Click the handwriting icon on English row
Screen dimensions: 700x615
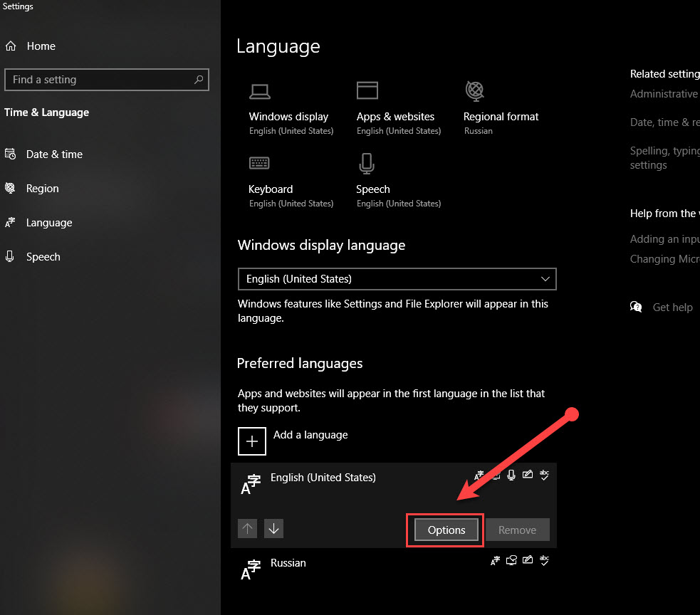pos(528,474)
